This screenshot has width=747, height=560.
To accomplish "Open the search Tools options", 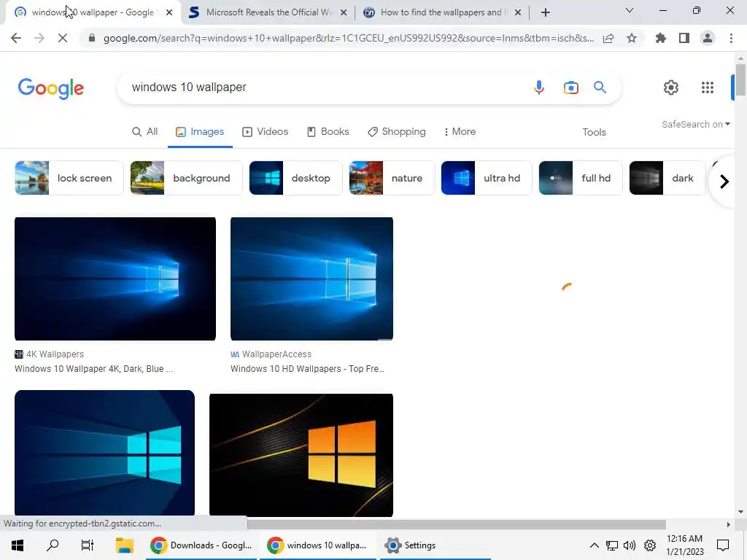I will [x=594, y=133].
